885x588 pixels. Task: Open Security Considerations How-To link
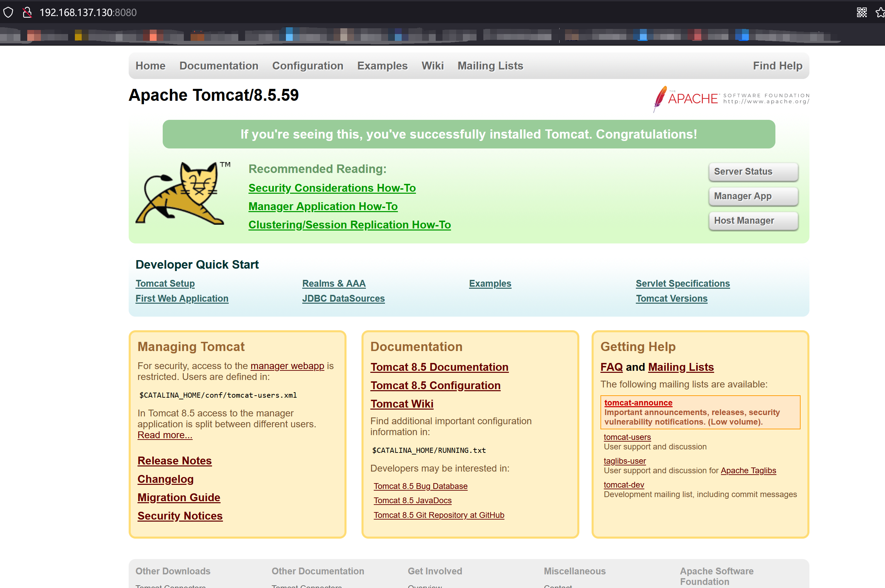(332, 188)
